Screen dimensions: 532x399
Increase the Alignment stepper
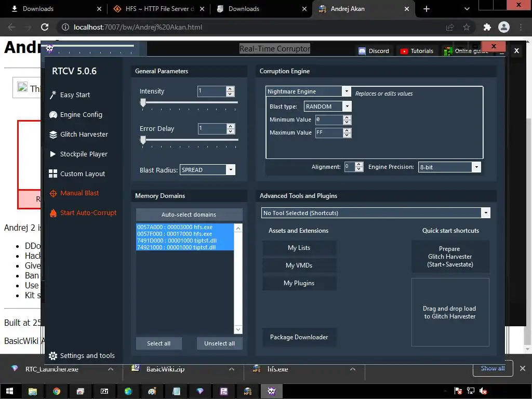click(x=359, y=165)
